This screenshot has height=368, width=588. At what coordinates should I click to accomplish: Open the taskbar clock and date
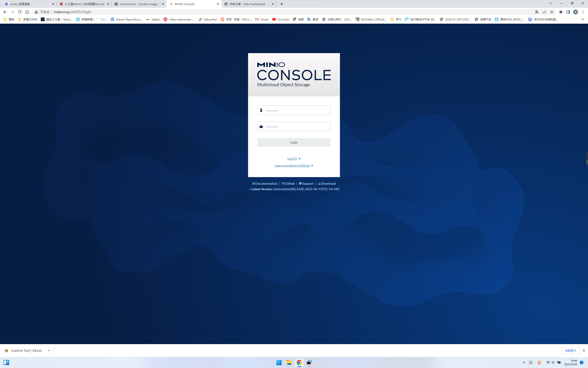(571, 363)
